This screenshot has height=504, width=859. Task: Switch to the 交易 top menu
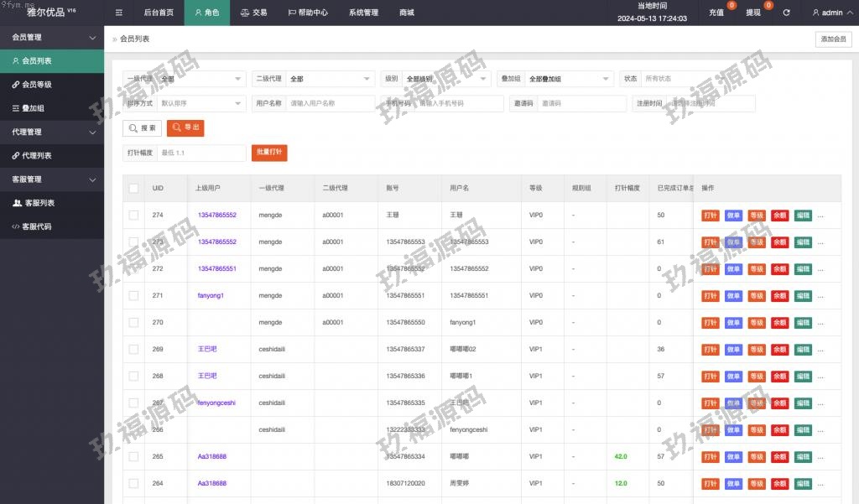click(x=254, y=13)
